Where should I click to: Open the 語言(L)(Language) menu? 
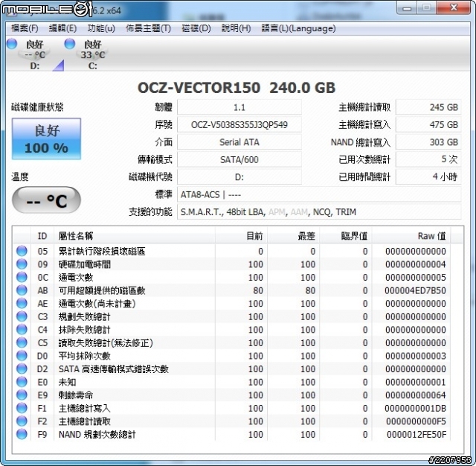click(x=298, y=28)
